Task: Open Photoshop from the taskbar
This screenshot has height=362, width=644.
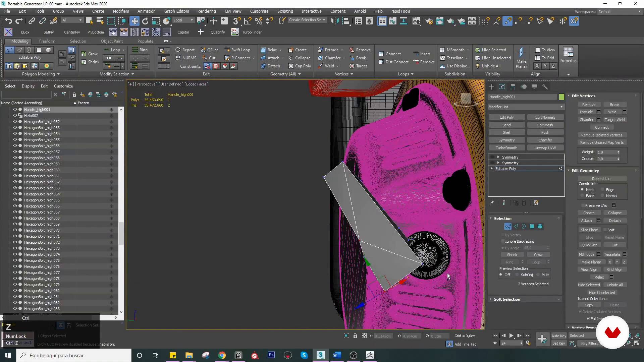Action: (271, 355)
